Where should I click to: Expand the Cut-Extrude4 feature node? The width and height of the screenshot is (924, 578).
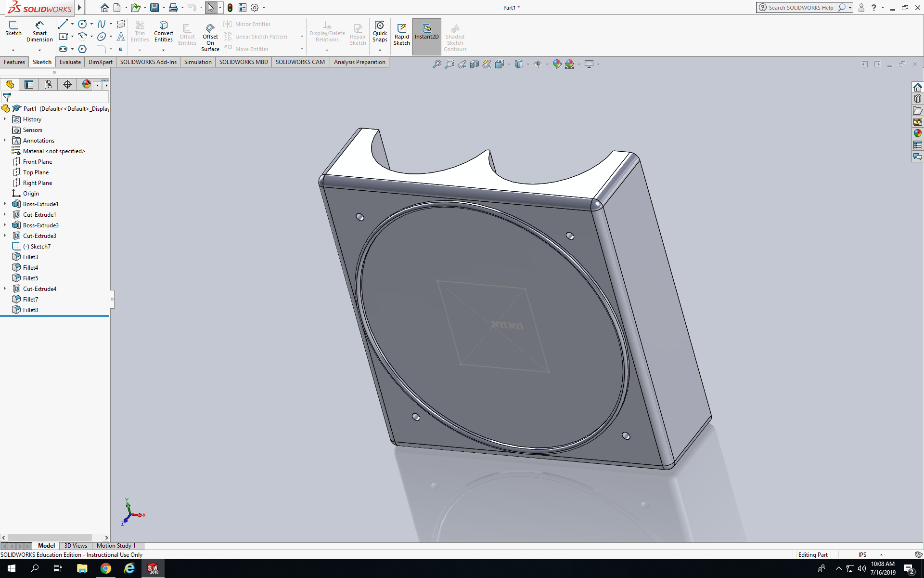point(5,289)
